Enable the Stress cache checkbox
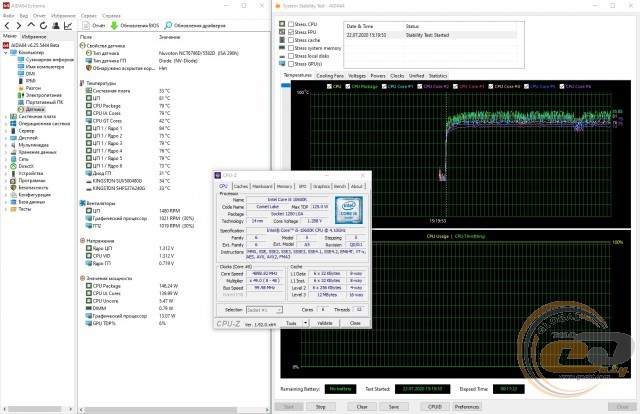 pyautogui.click(x=291, y=40)
